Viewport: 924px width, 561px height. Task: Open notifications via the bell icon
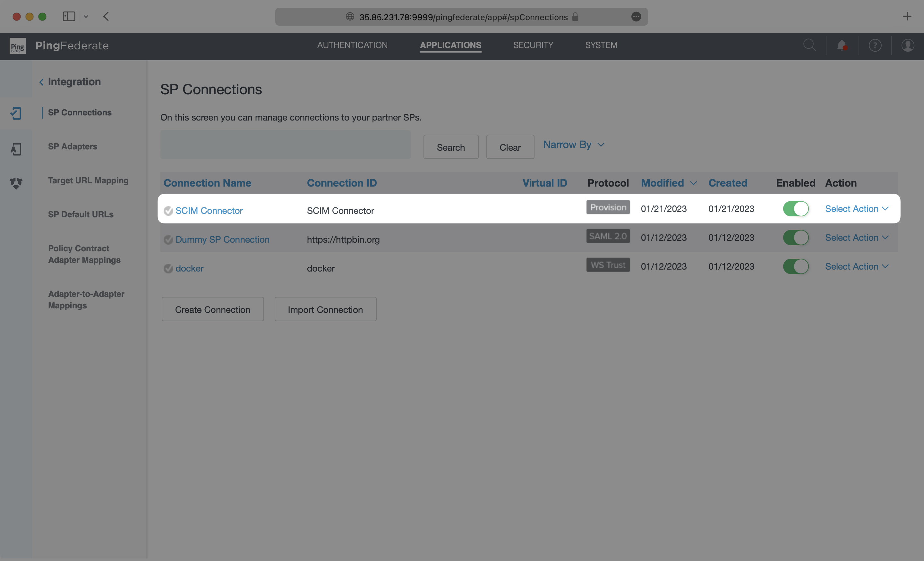point(843,45)
